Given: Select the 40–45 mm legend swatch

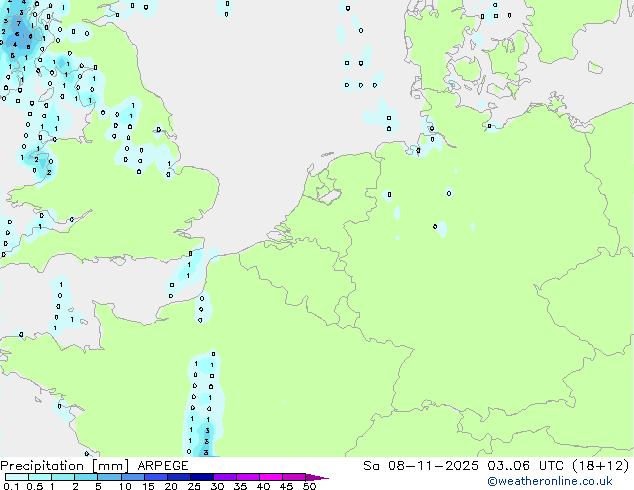Looking at the screenshot, I should point(271,477).
